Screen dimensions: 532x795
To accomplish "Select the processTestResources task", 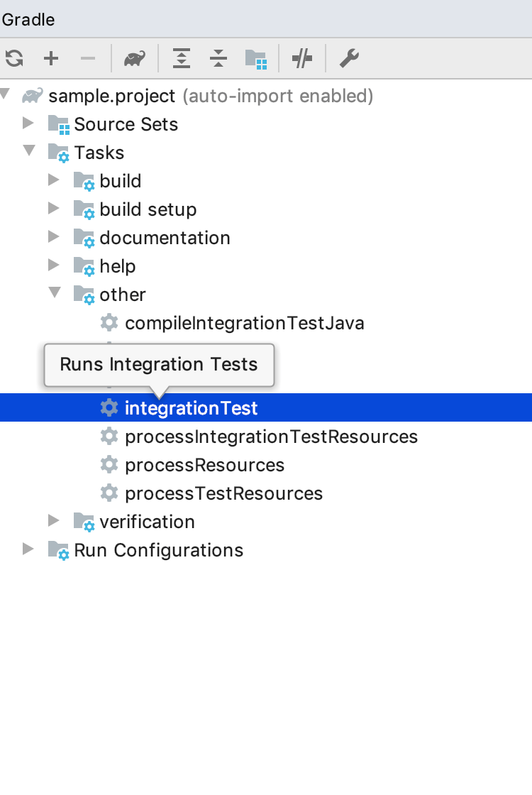I will tap(223, 493).
